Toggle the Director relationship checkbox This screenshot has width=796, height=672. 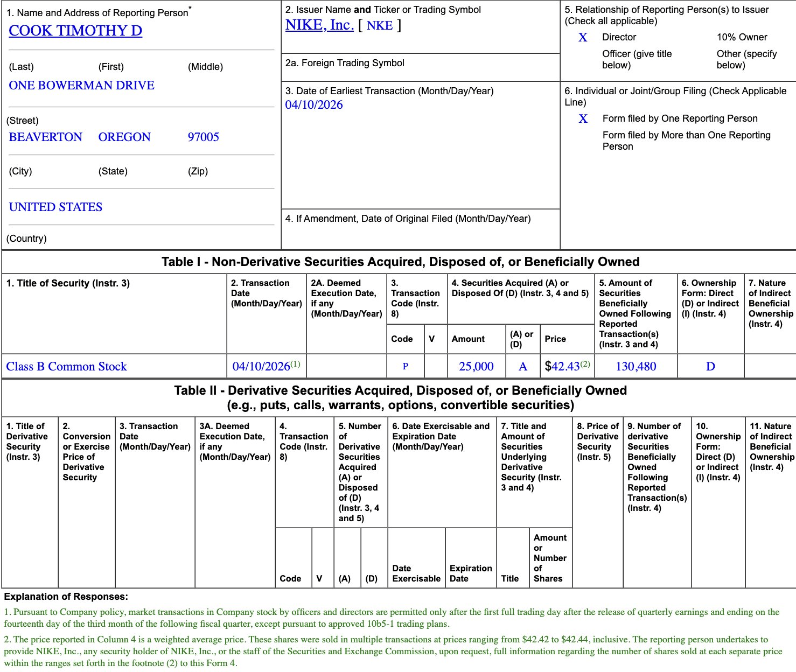[583, 38]
